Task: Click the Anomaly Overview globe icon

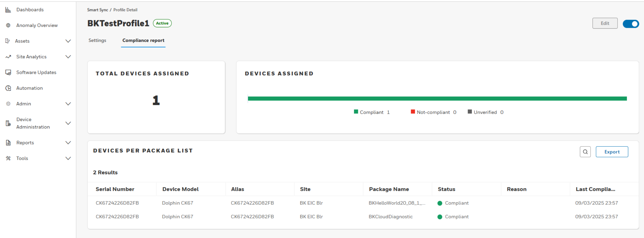Action: click(x=8, y=25)
